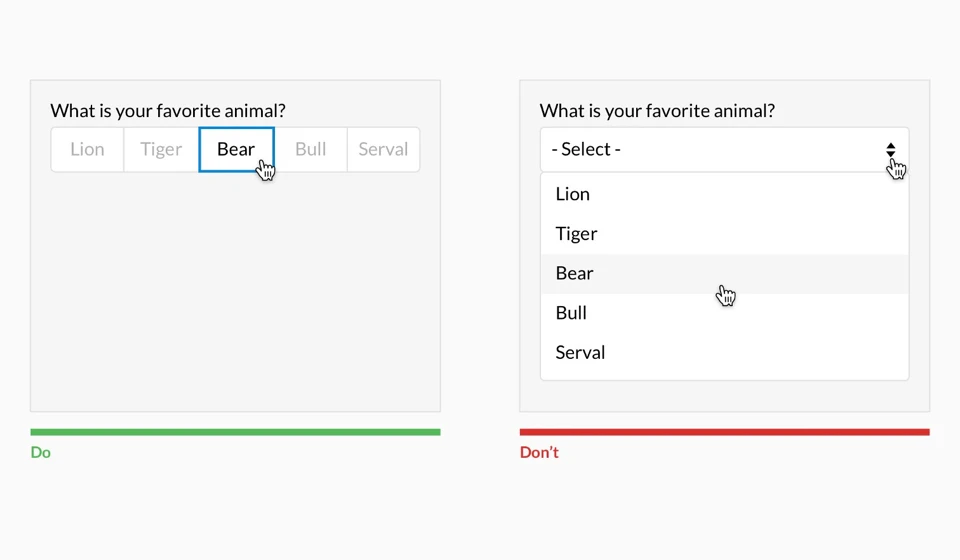Select the Lion segmented button
960x560 pixels.
[87, 149]
